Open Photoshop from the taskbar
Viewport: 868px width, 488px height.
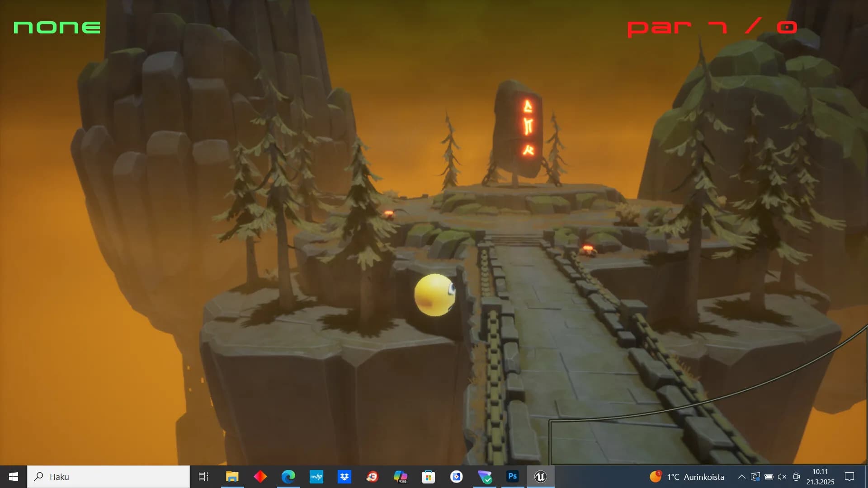(512, 477)
